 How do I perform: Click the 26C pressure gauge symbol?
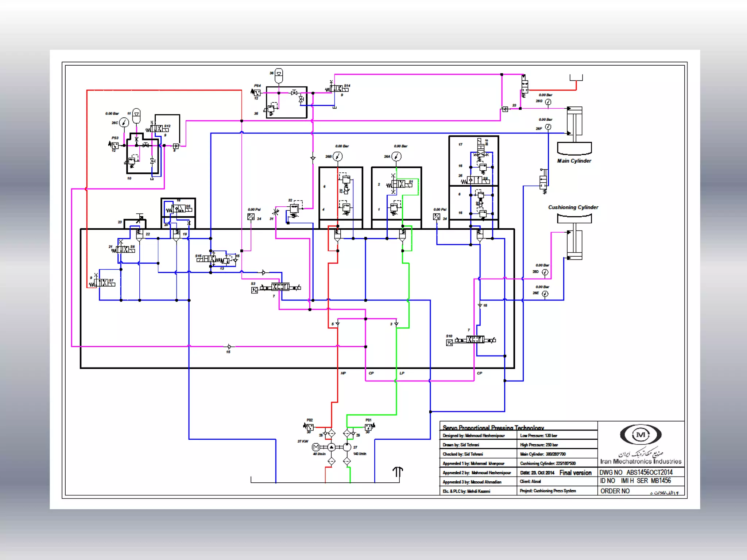click(124, 122)
